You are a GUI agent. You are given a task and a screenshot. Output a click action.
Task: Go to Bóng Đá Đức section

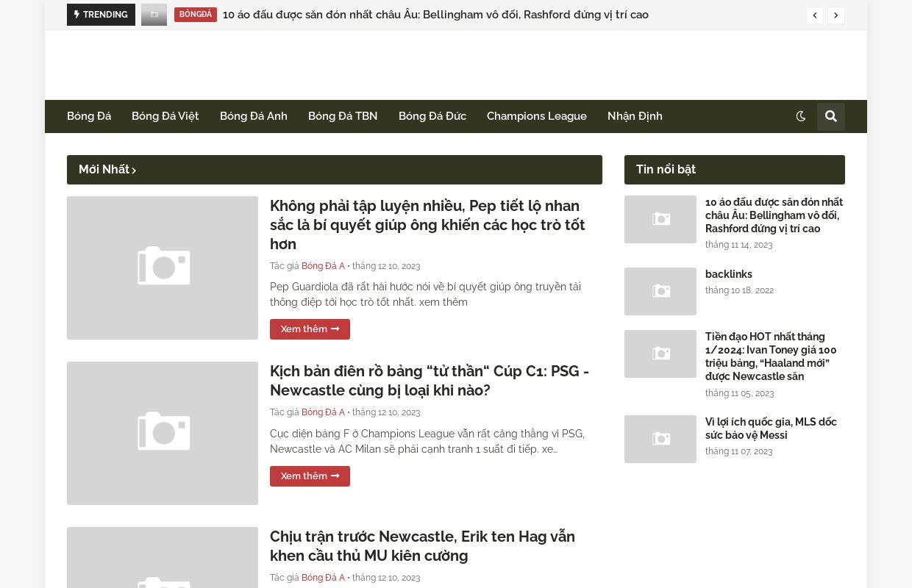tap(432, 116)
